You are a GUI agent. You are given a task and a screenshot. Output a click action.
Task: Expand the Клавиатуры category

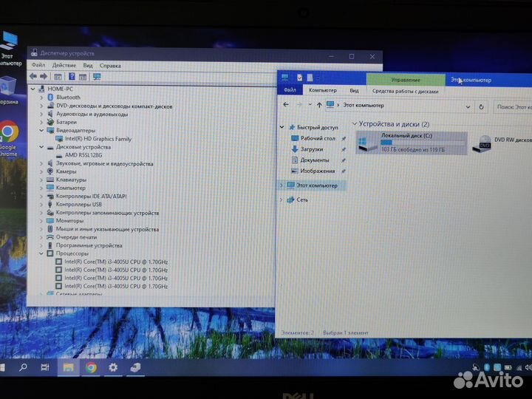pos(41,180)
